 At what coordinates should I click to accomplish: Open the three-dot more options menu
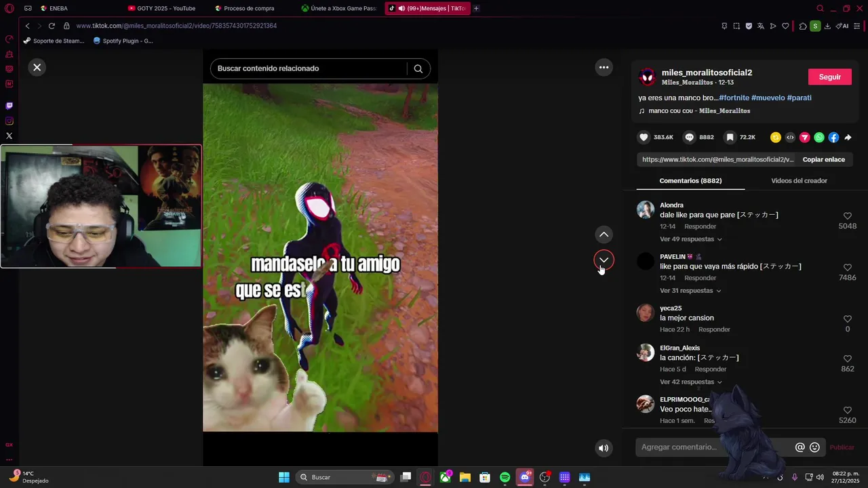(x=604, y=67)
